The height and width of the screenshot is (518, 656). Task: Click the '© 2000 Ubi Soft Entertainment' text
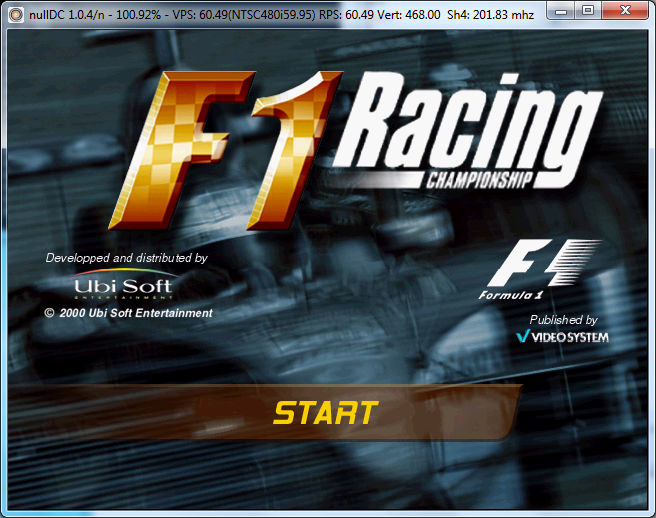pyautogui.click(x=128, y=313)
